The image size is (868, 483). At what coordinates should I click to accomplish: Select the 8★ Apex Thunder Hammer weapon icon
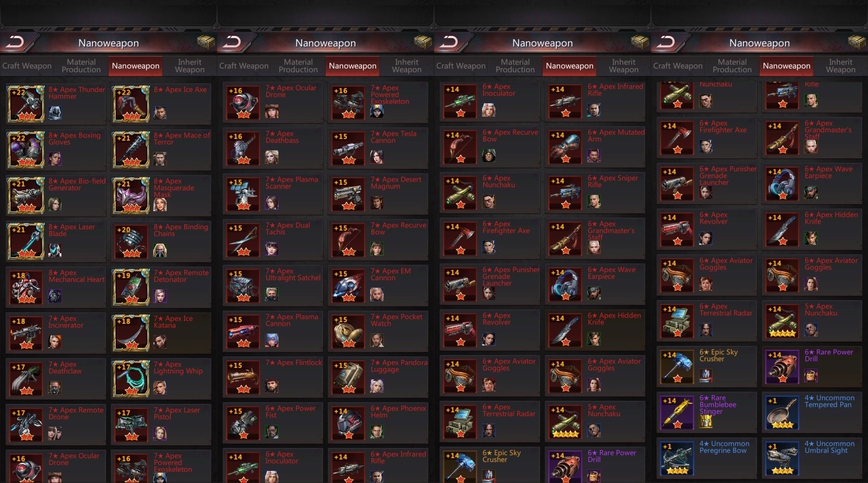coord(26,104)
